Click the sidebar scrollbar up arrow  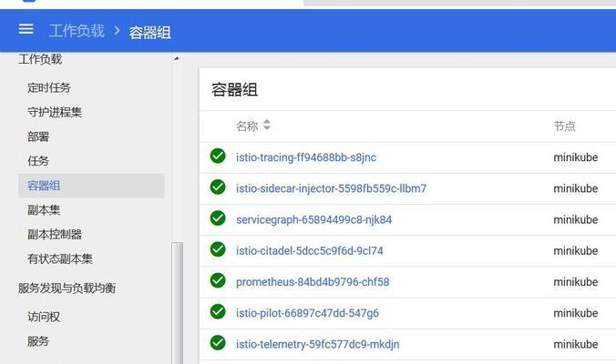click(x=177, y=58)
